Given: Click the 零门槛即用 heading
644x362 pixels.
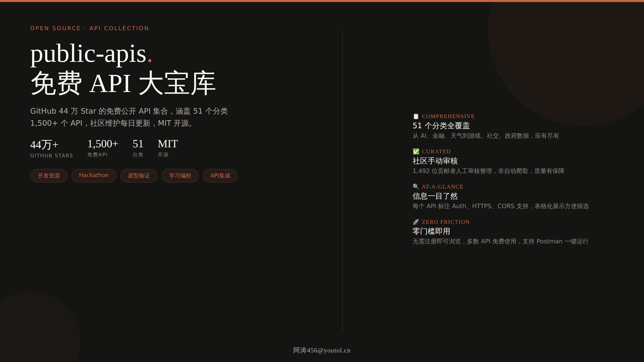Looking at the screenshot, I should (431, 231).
